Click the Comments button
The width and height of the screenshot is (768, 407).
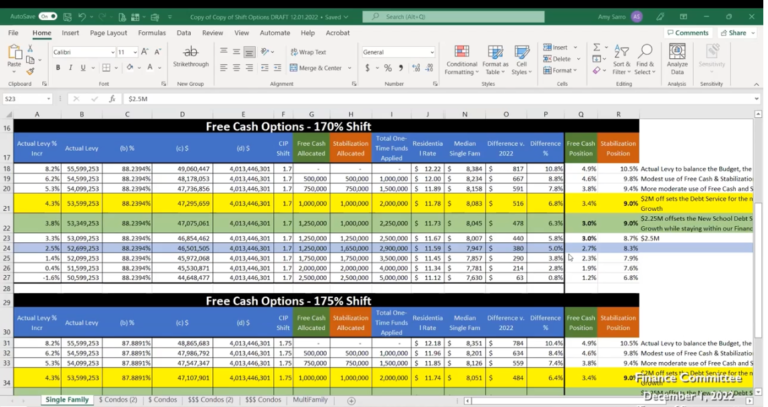689,33
